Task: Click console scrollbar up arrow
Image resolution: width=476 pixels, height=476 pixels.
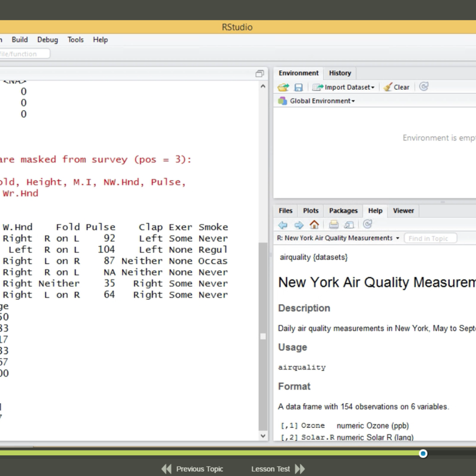Action: point(263,86)
